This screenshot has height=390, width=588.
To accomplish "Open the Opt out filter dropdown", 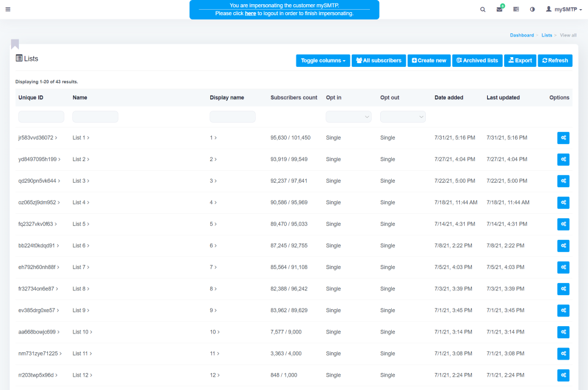I will click(403, 116).
